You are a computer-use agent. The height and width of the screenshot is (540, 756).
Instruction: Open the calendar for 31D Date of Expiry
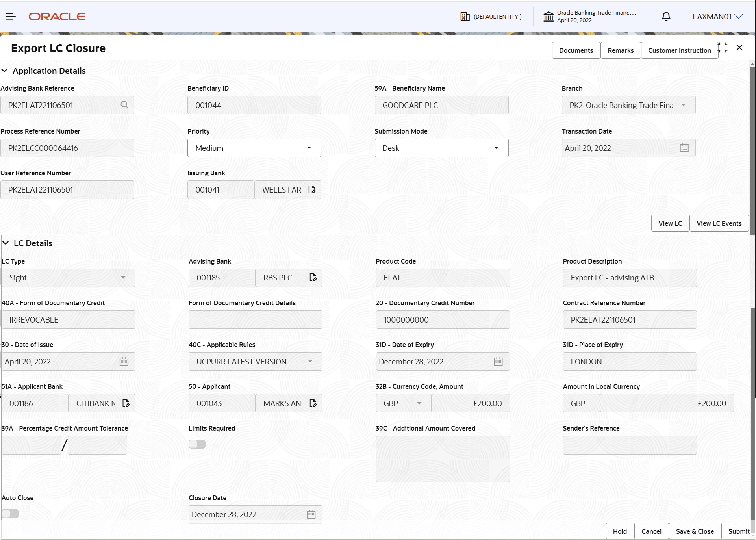498,361
